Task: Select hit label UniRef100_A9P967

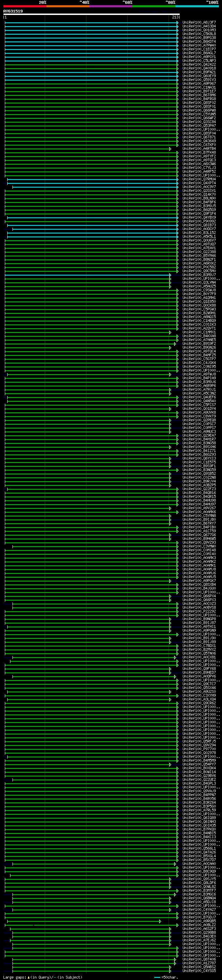Action: point(199,84)
